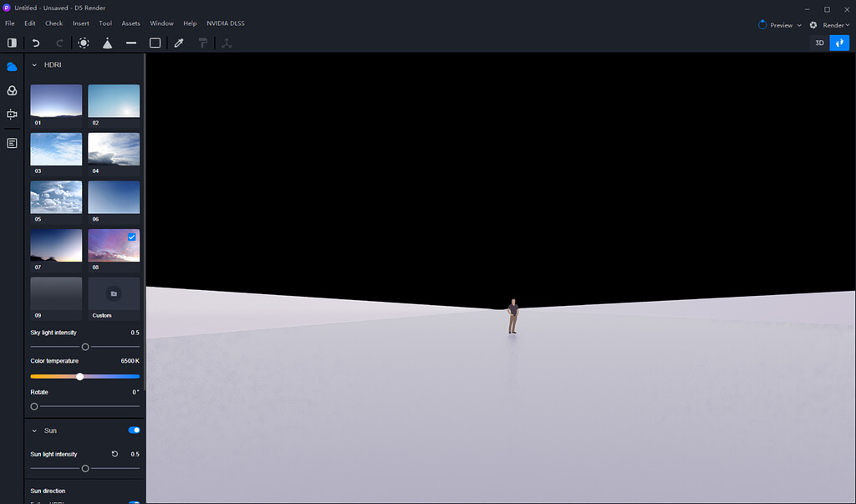The height and width of the screenshot is (504, 856).
Task: Open the camera/video sidebar panel
Action: coord(11,115)
